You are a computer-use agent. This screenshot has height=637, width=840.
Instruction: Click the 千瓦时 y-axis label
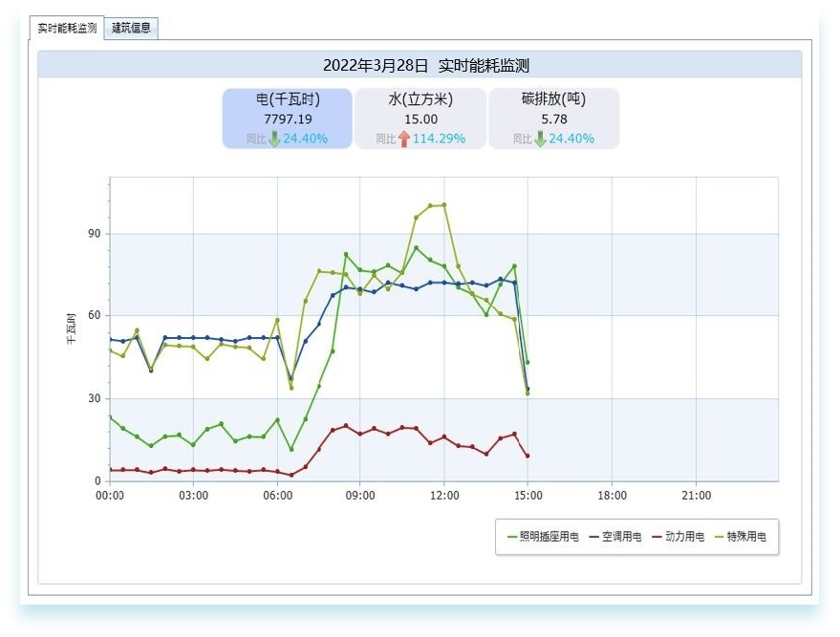click(x=72, y=328)
